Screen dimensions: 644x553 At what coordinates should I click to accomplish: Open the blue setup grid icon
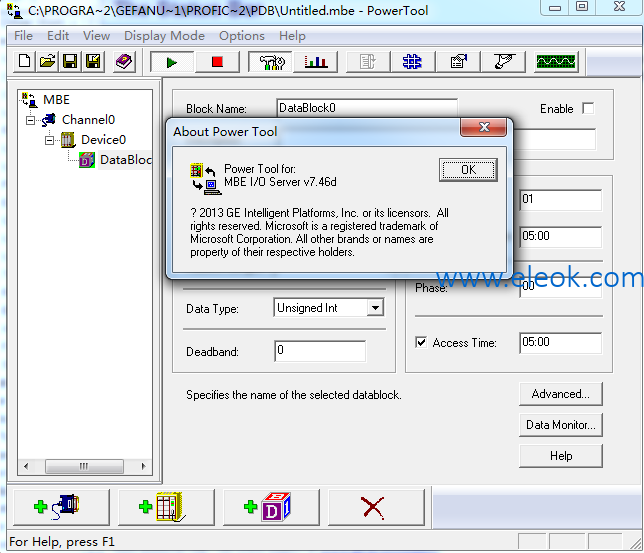tap(412, 62)
